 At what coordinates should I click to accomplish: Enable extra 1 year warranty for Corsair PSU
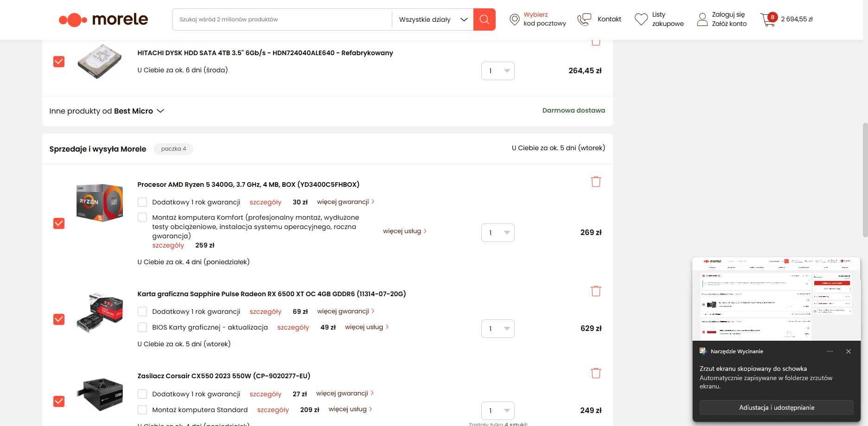pos(142,394)
